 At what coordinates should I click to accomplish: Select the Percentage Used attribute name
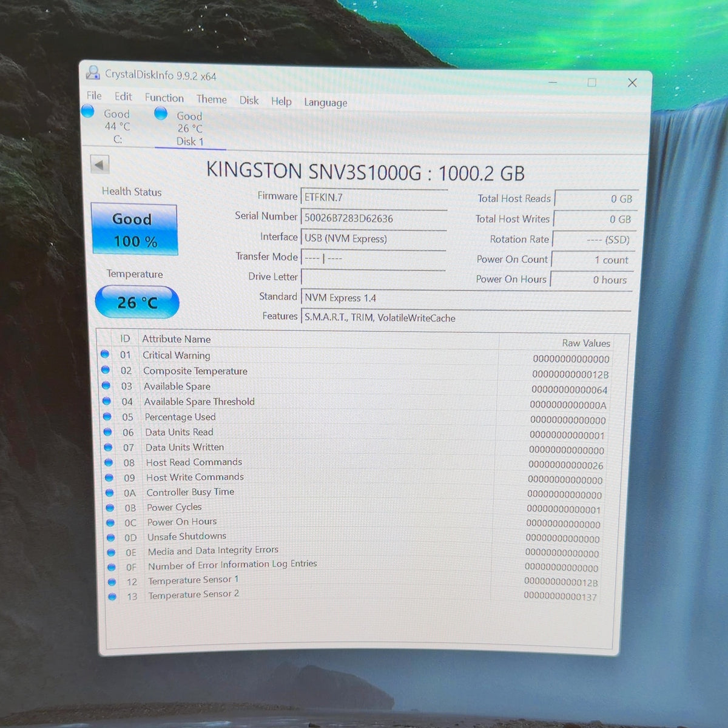tap(180, 417)
